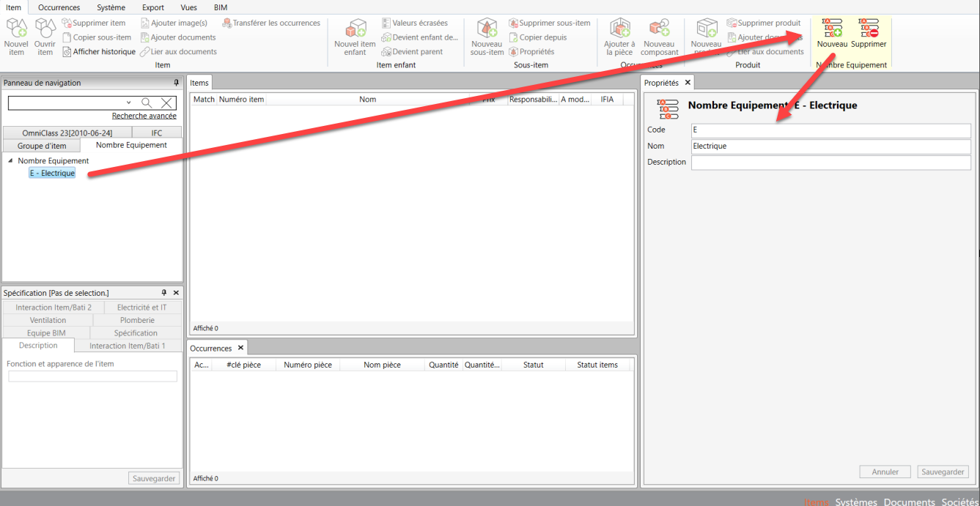Create a Nouveau sous-item

[487, 37]
